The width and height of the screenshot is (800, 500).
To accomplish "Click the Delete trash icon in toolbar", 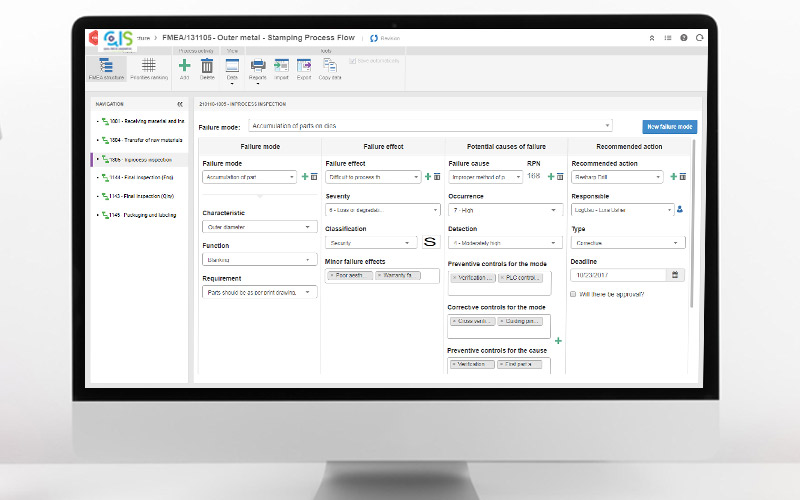I will (x=207, y=67).
